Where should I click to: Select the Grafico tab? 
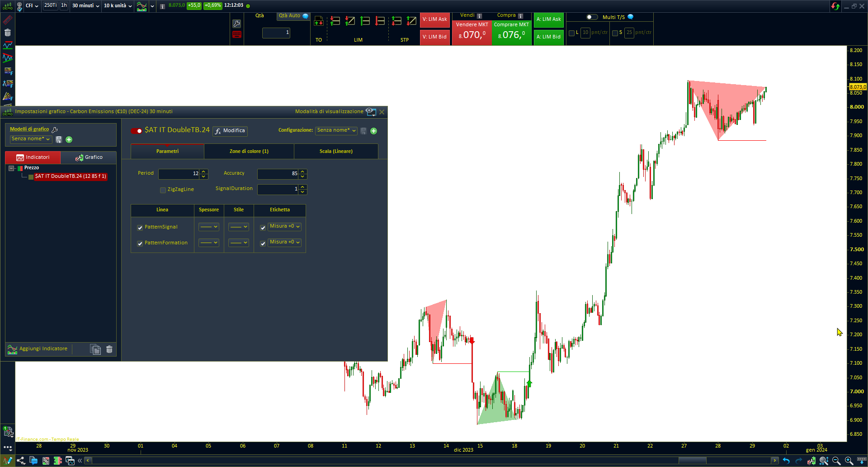[x=89, y=157]
